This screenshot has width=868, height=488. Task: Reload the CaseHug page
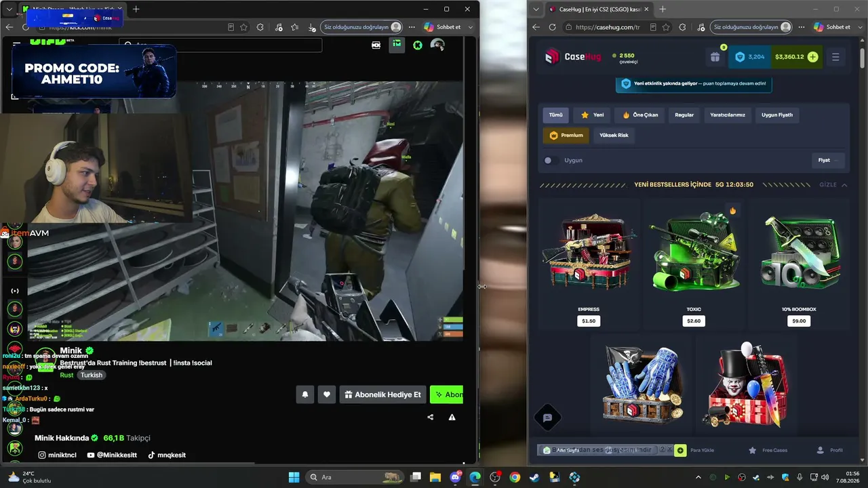click(552, 27)
